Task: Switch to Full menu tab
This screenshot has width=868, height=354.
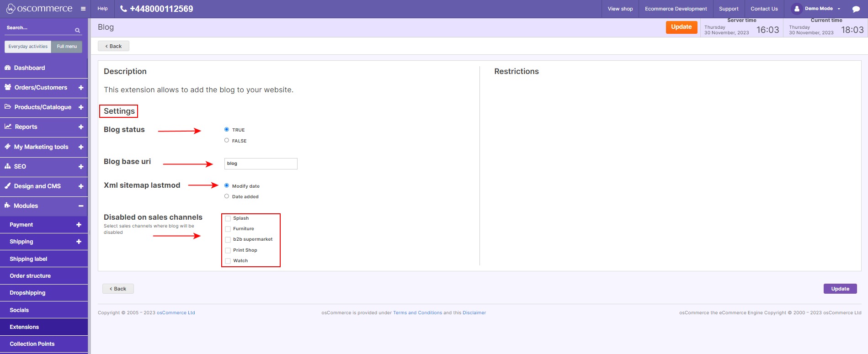Action: [x=67, y=47]
